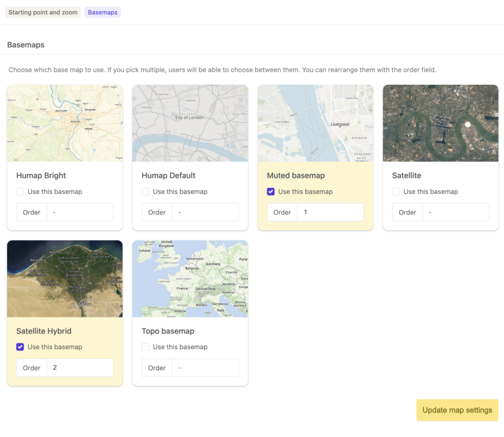This screenshot has height=437, width=504.
Task: Click the Order field for Humap Bright
Action: click(x=80, y=212)
